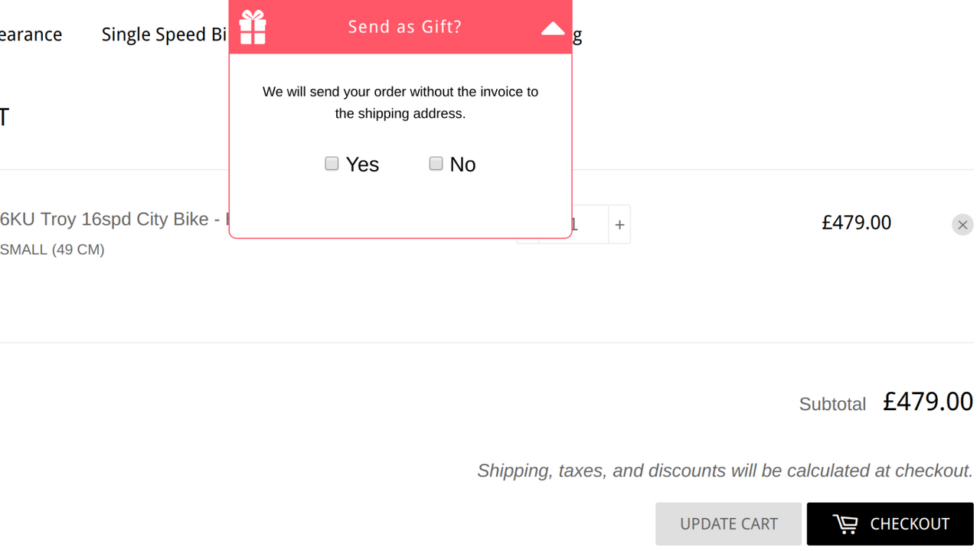This screenshot has height=551, width=980.
Task: Proceed to Checkout
Action: coord(890,523)
